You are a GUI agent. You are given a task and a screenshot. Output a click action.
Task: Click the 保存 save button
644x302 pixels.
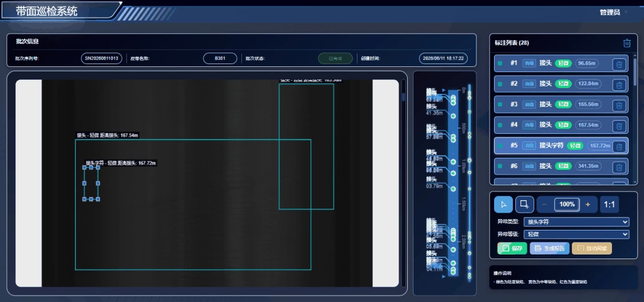click(x=512, y=248)
